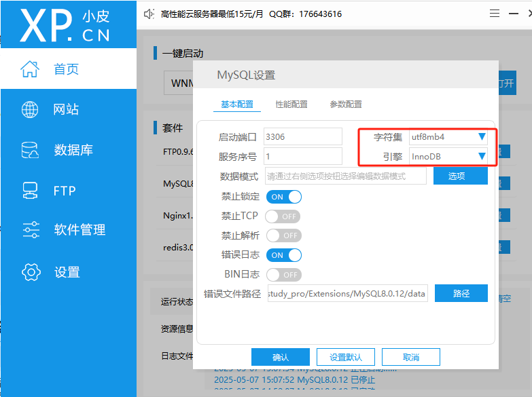The width and height of the screenshot is (532, 397).
Task: Enable the 禁止解析 switch
Action: pyautogui.click(x=284, y=235)
